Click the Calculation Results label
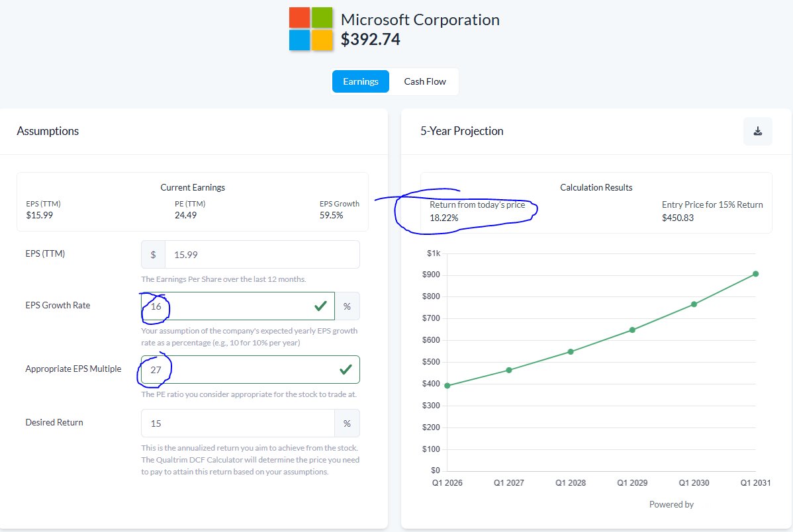Screen dimensions: 793x532 596,187
